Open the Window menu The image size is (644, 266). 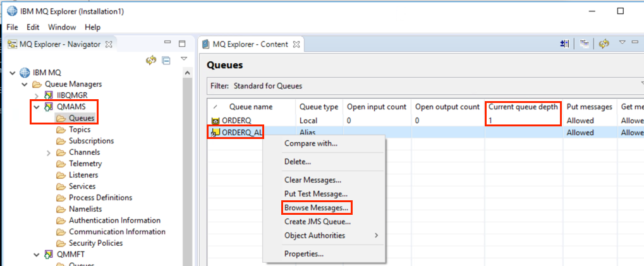click(x=62, y=28)
